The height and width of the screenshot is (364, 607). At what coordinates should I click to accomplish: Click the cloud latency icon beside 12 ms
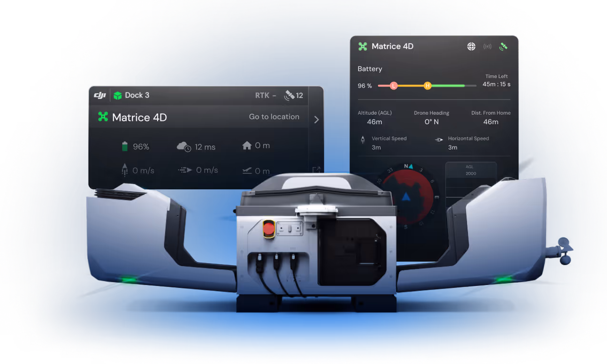pos(184,147)
